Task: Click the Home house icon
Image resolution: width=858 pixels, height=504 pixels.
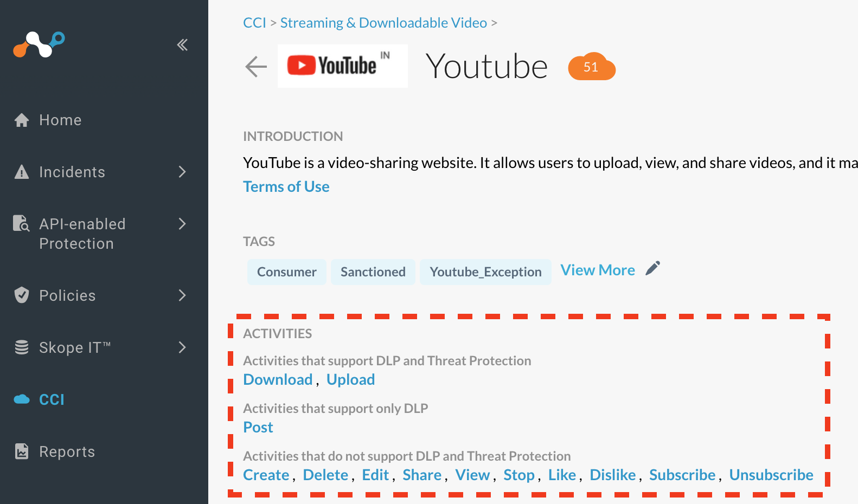Action: [22, 120]
